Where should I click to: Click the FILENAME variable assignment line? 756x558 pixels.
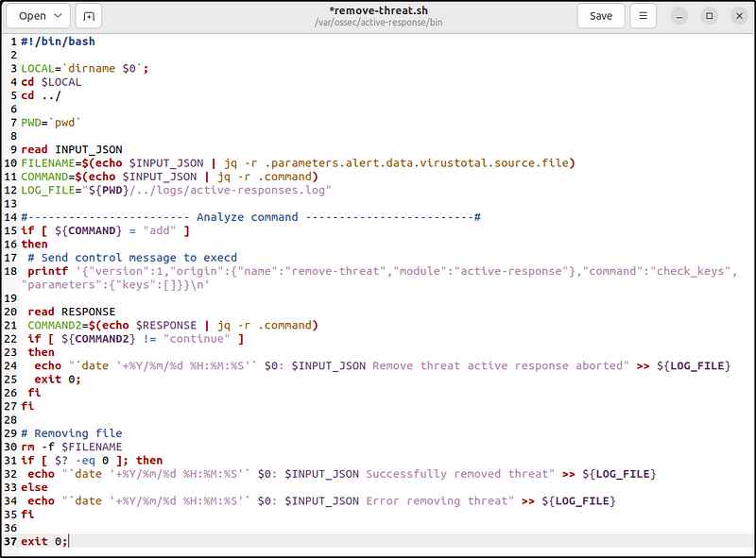coord(283,163)
